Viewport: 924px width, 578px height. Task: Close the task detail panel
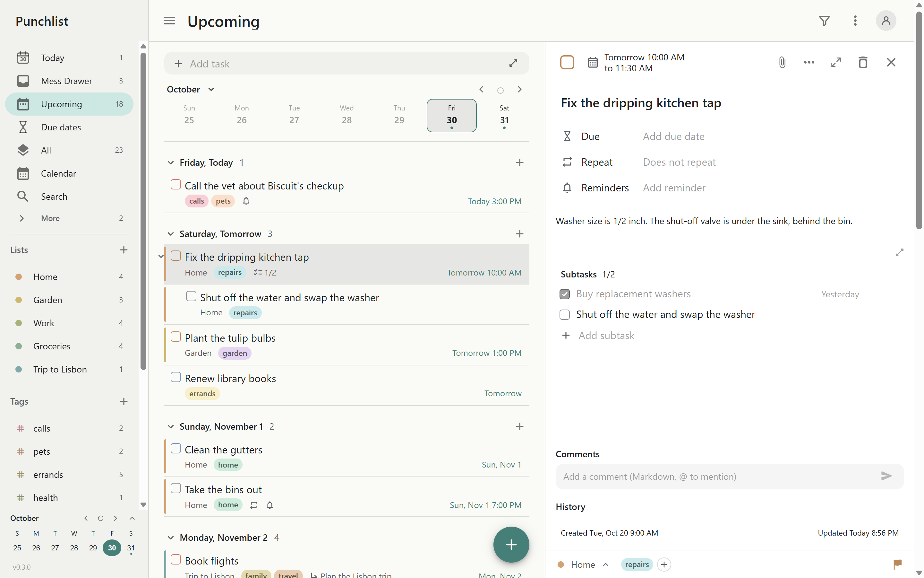(891, 62)
